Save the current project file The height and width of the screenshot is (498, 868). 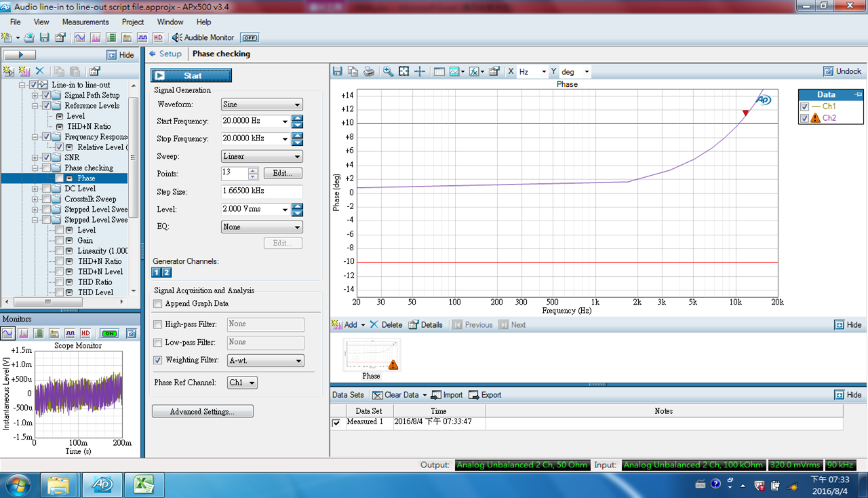click(x=44, y=38)
